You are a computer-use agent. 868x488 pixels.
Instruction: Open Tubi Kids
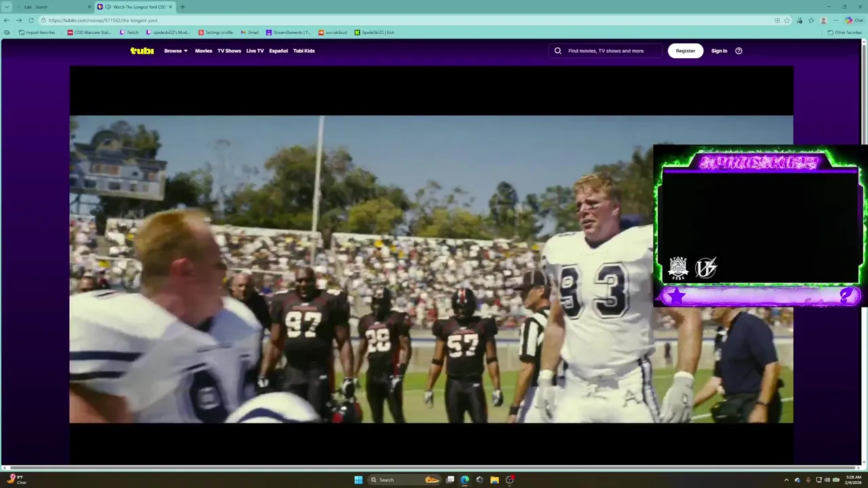(x=304, y=51)
